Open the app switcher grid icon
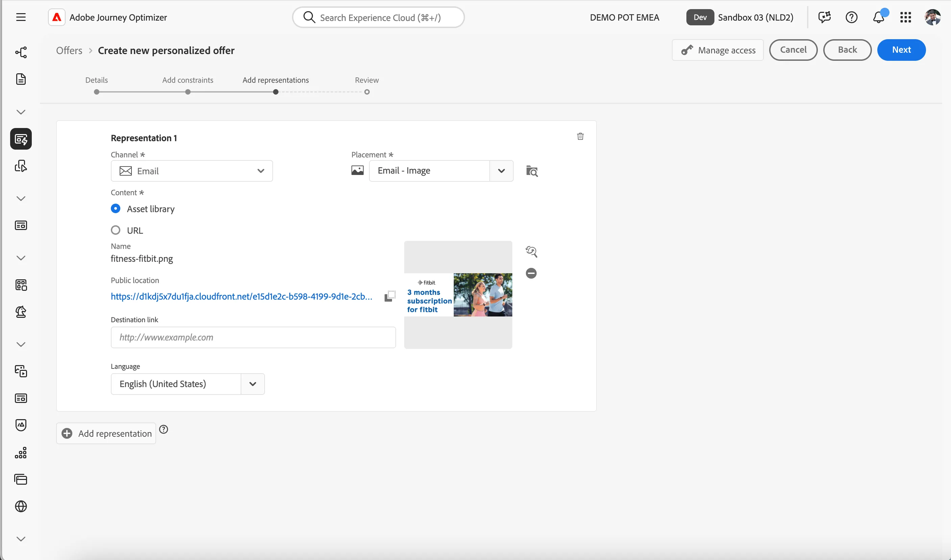 pyautogui.click(x=906, y=17)
